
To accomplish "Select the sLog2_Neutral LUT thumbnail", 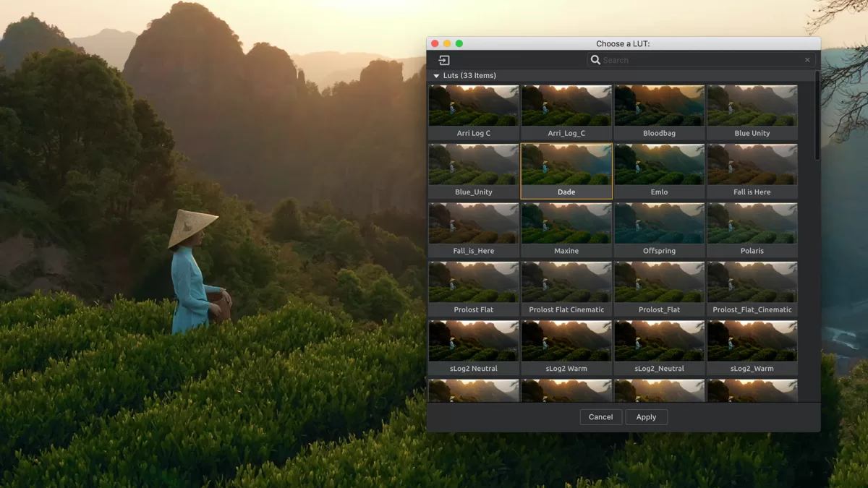I will [x=659, y=348].
